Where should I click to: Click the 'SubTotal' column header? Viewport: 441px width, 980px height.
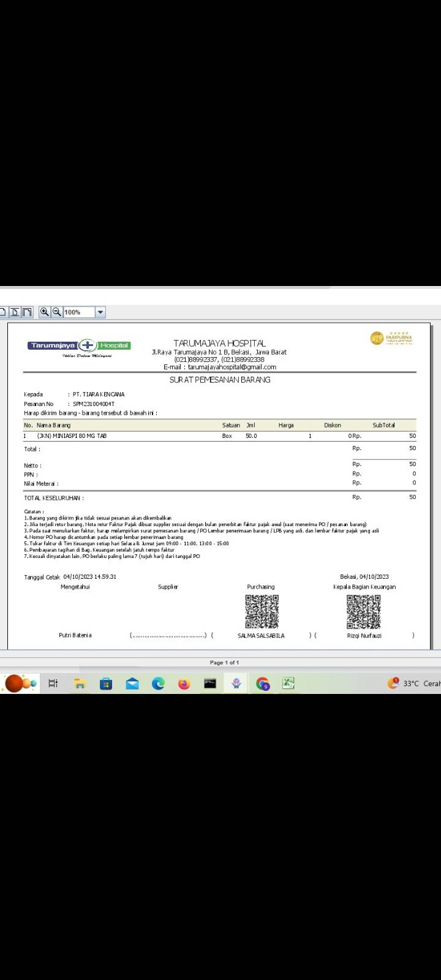coord(383,425)
